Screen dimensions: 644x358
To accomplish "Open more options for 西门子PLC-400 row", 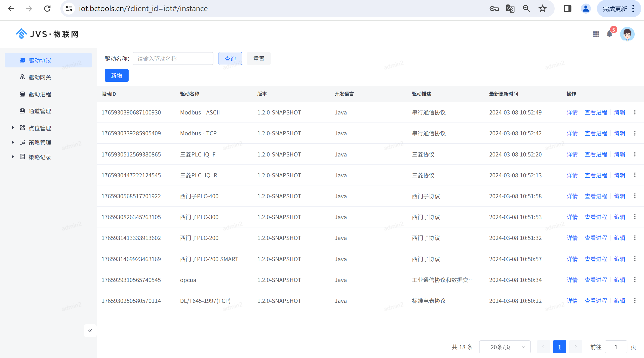I will (x=635, y=196).
